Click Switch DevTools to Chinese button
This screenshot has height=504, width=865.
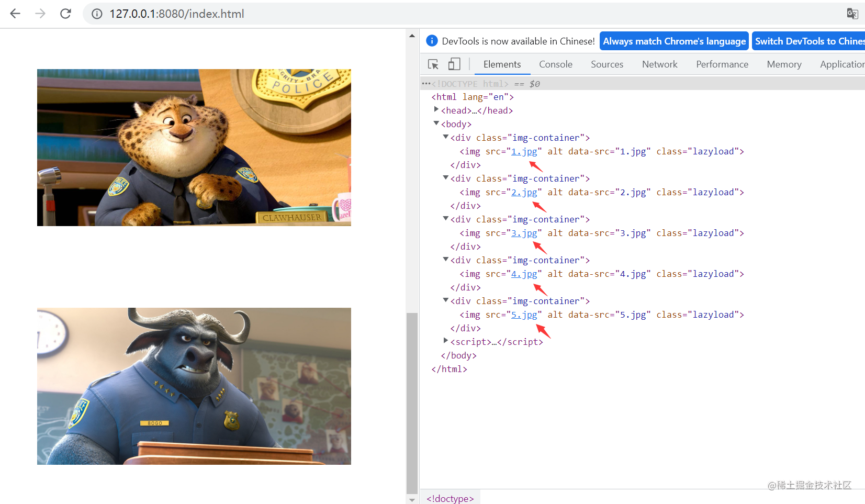coord(809,41)
